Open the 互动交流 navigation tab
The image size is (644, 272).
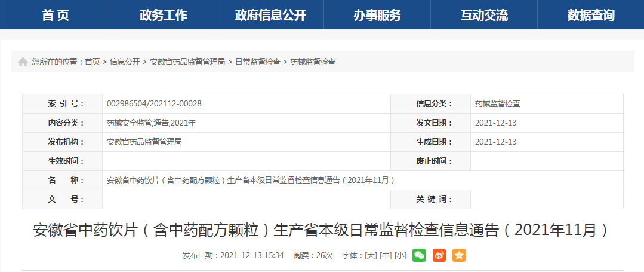[484, 15]
